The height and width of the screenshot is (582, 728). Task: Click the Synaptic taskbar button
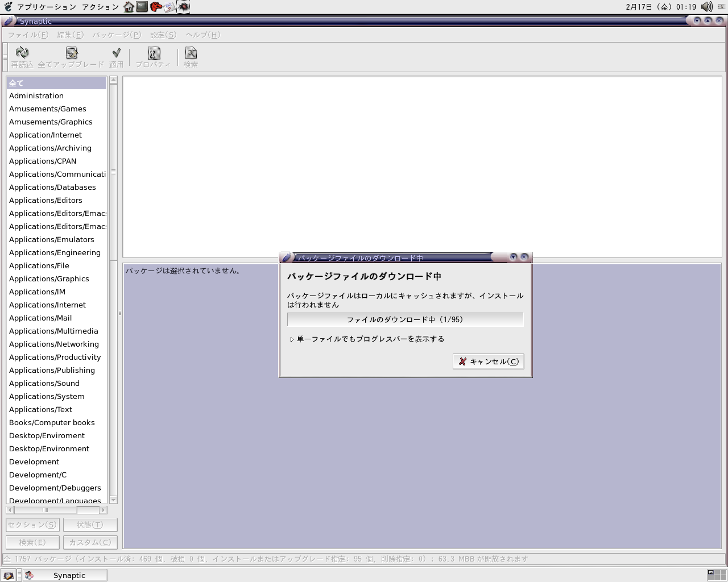click(65, 575)
